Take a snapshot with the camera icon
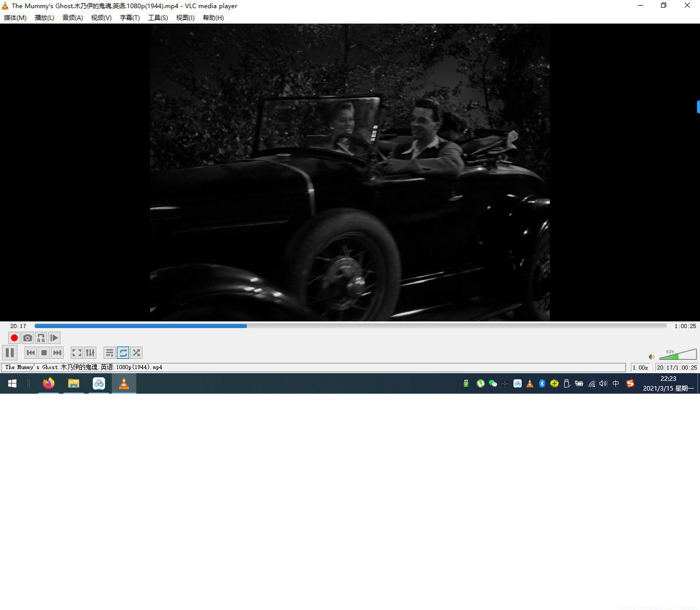This screenshot has width=700, height=610. pyautogui.click(x=28, y=338)
